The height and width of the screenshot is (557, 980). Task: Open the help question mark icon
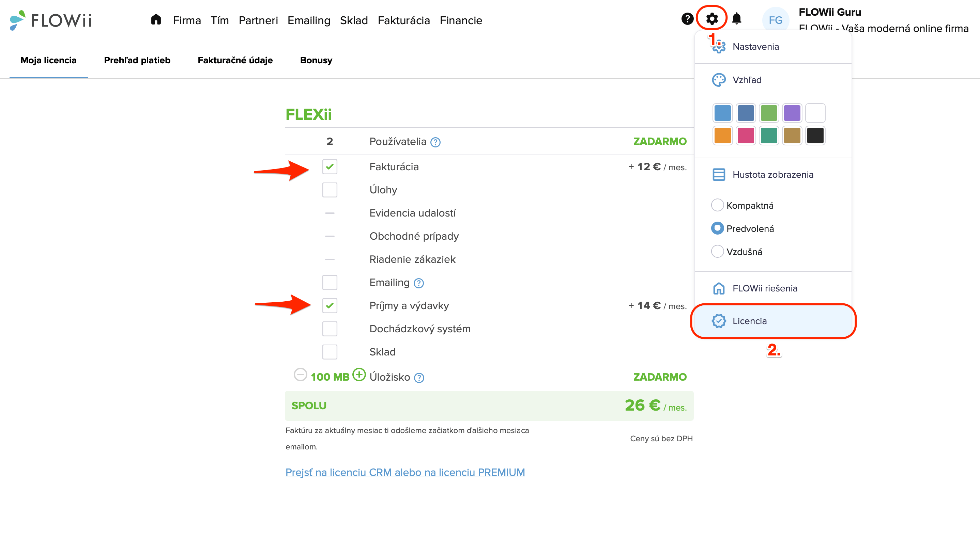pos(687,19)
